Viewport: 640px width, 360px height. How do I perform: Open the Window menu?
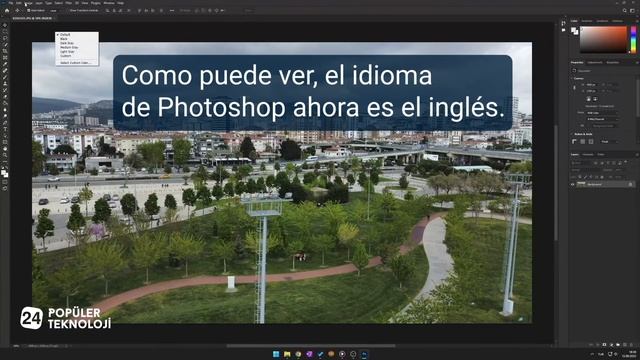pyautogui.click(x=109, y=3)
